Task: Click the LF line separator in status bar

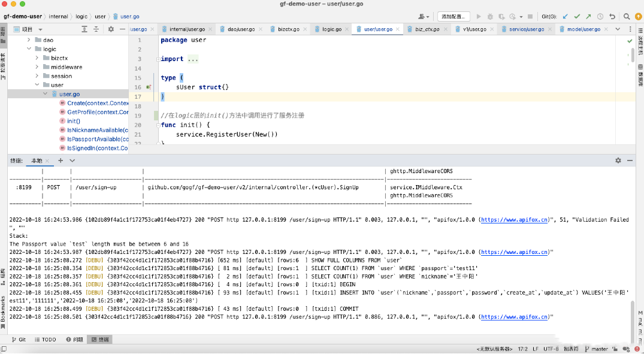Action: [x=536, y=349]
